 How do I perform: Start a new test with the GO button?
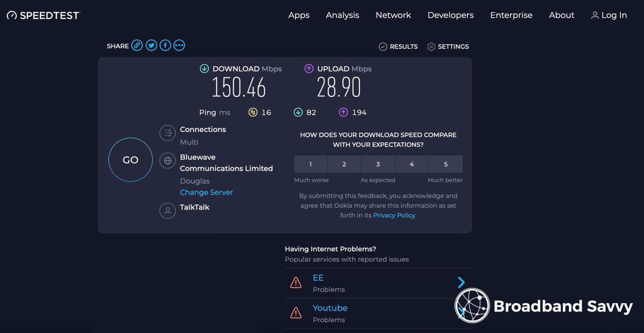click(x=130, y=160)
